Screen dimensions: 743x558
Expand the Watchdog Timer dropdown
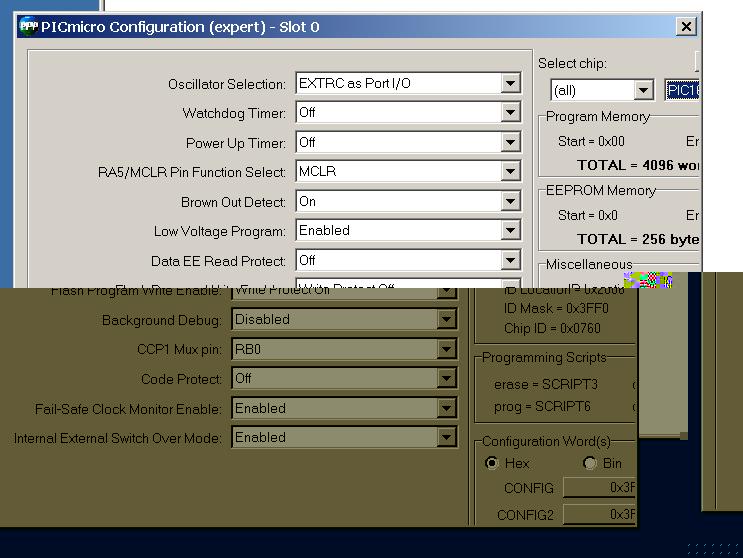click(x=510, y=113)
